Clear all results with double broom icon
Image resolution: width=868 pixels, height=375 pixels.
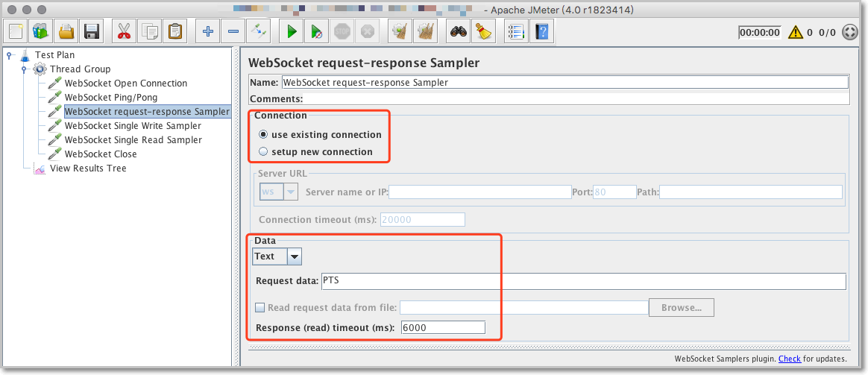point(424,31)
